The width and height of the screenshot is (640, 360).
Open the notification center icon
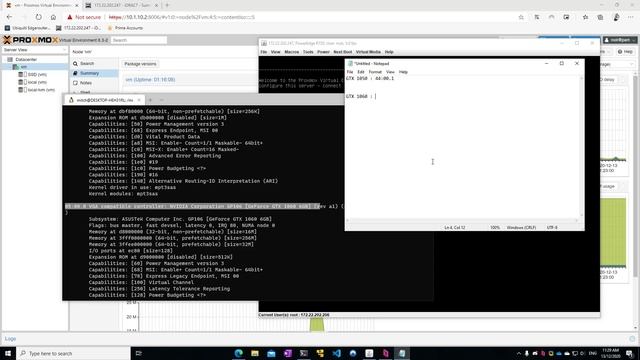point(630,353)
